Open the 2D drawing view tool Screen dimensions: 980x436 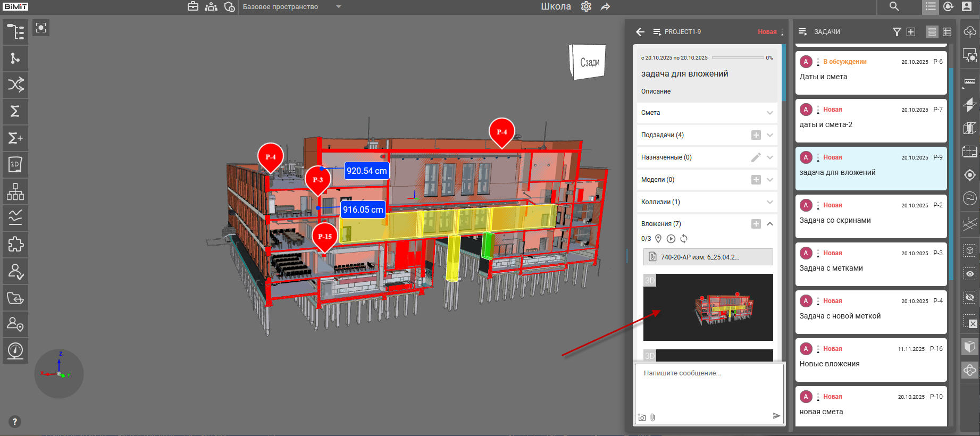(x=15, y=164)
